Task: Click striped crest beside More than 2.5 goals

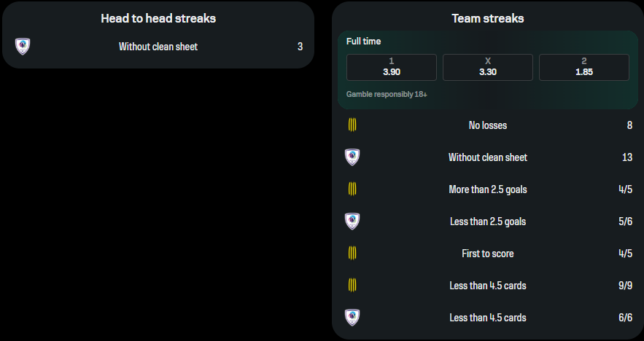Action: pyautogui.click(x=352, y=189)
